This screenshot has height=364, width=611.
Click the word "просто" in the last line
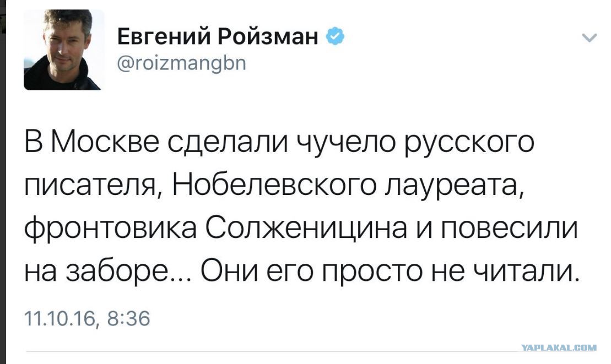pyautogui.click(x=368, y=269)
